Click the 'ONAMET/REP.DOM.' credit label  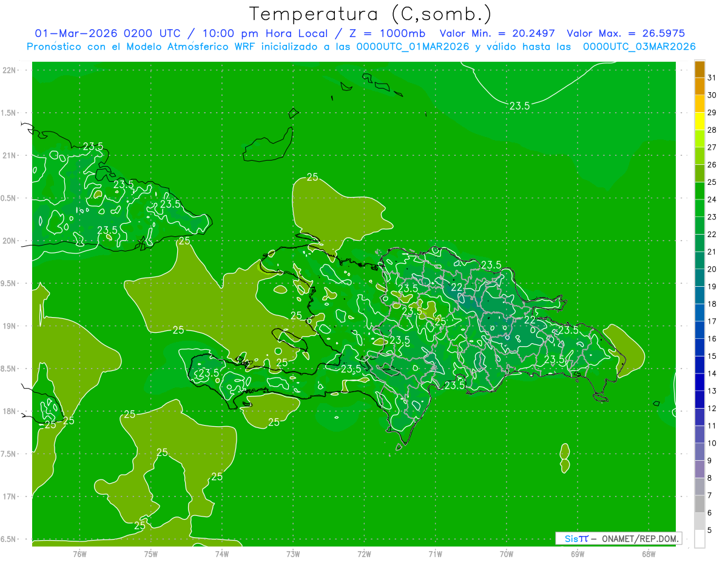click(x=639, y=538)
